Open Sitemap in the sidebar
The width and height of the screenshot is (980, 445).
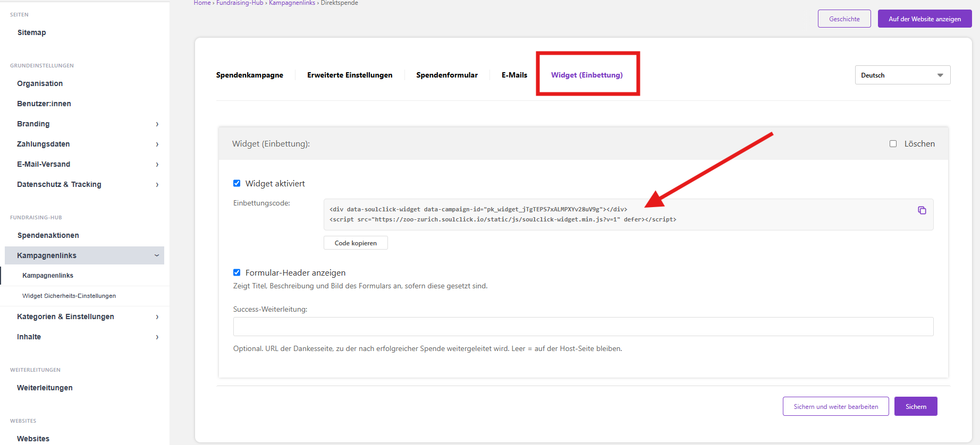31,32
